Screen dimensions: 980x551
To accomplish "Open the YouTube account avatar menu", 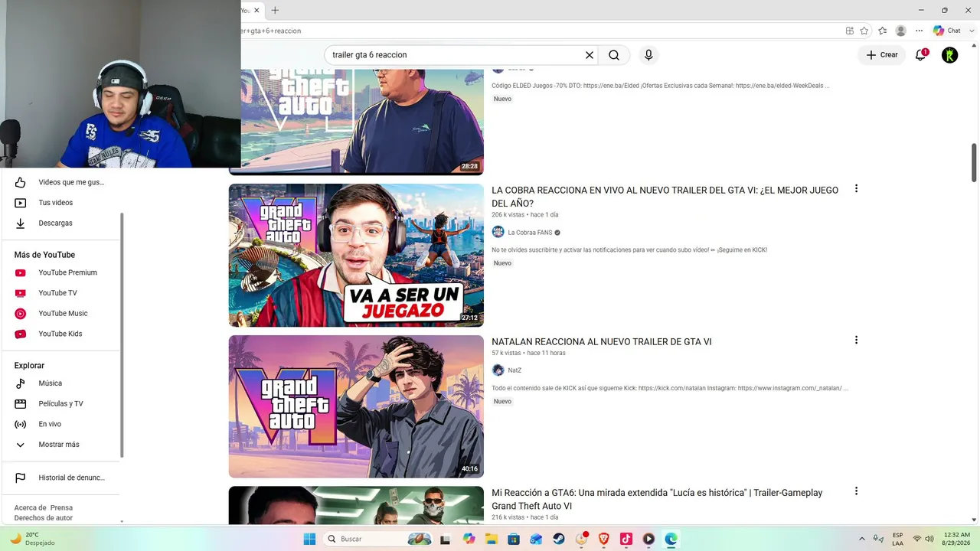I will 950,55.
